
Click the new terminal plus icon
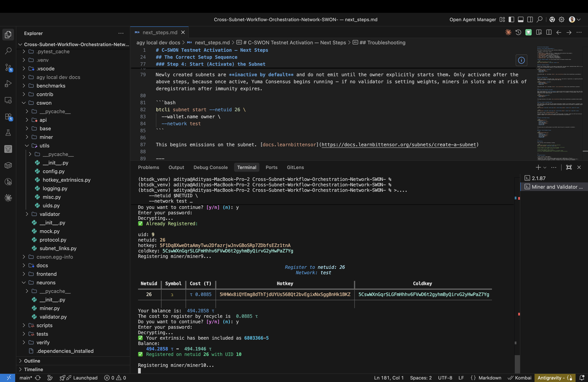[538, 167]
